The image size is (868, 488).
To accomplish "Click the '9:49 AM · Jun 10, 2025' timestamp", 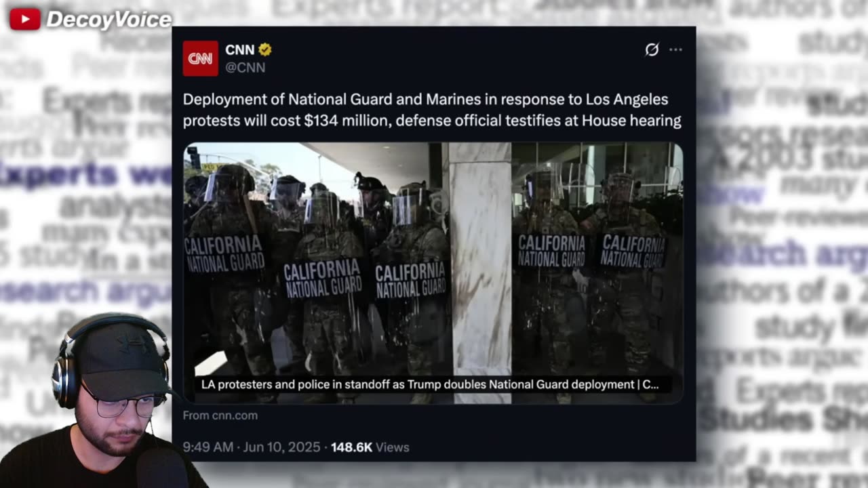I will coord(252,447).
